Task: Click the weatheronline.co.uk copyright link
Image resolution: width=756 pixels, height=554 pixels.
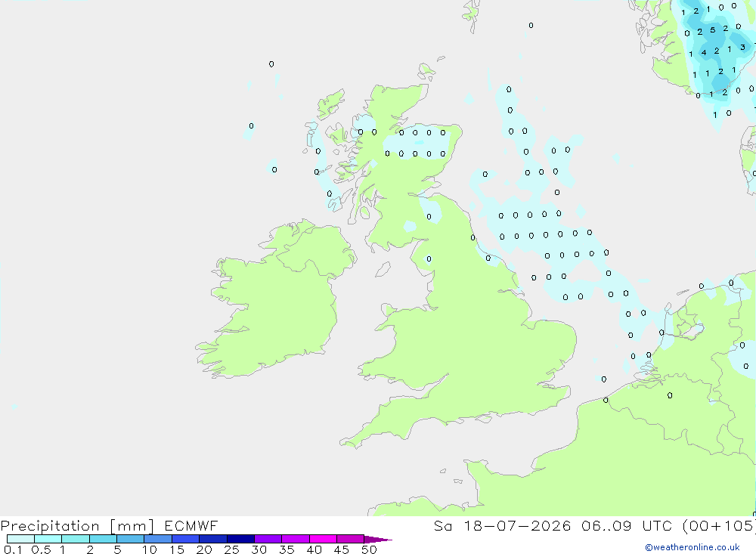Action: click(x=692, y=547)
